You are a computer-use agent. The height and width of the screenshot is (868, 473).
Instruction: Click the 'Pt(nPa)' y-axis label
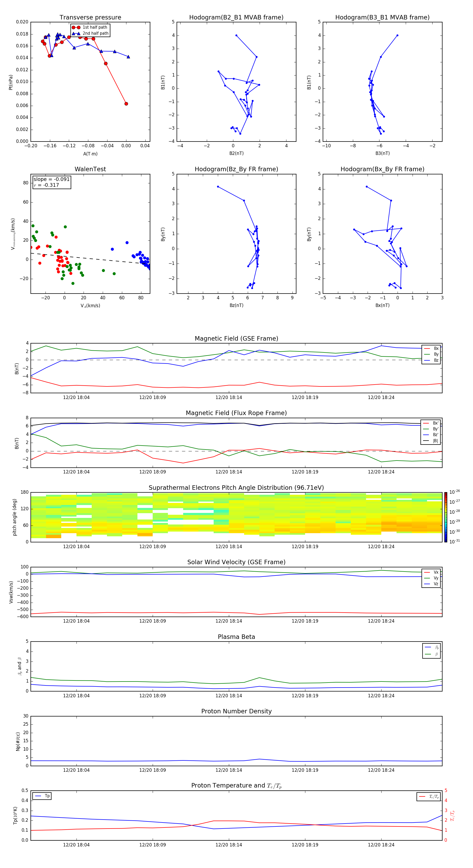coord(11,82)
